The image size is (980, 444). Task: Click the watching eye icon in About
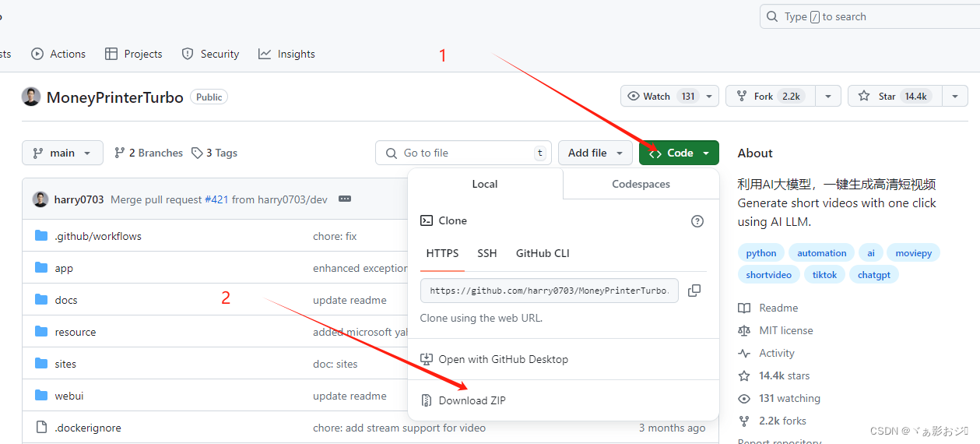tap(744, 398)
